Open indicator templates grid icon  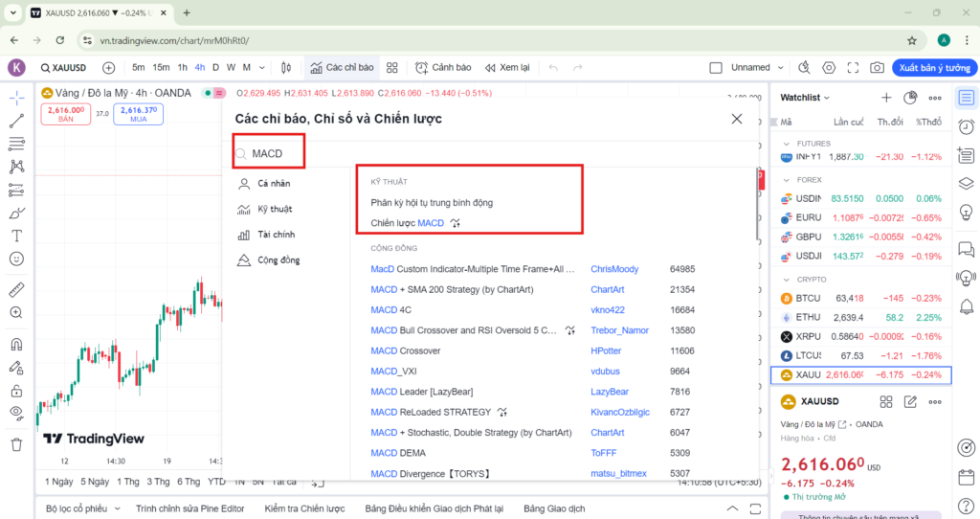(391, 68)
